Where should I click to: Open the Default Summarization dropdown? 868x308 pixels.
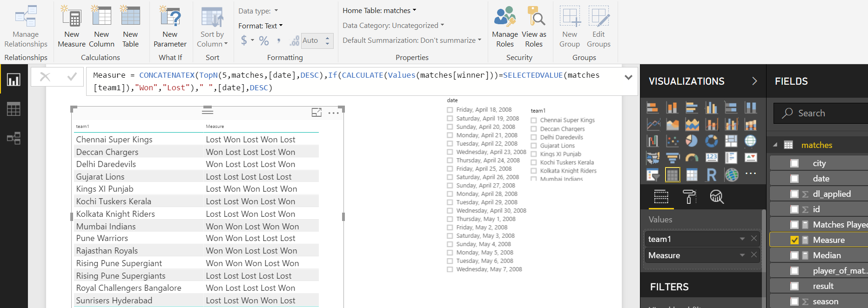pos(412,40)
